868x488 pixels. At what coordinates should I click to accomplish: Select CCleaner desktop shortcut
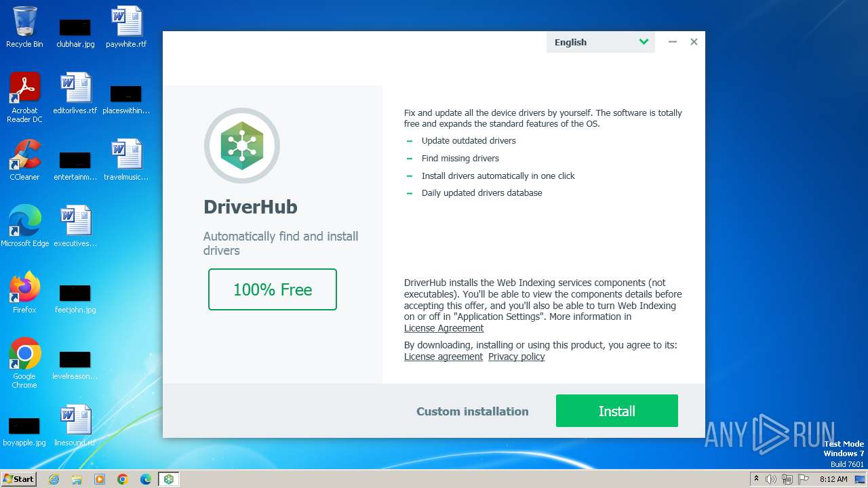[24, 160]
